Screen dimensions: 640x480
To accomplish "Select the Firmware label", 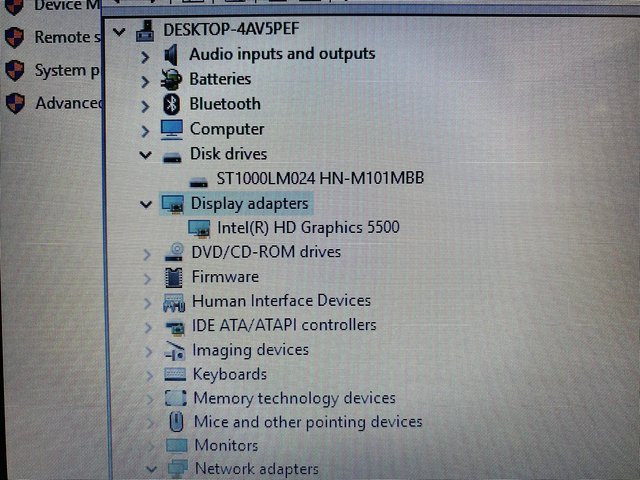I will pyautogui.click(x=225, y=277).
